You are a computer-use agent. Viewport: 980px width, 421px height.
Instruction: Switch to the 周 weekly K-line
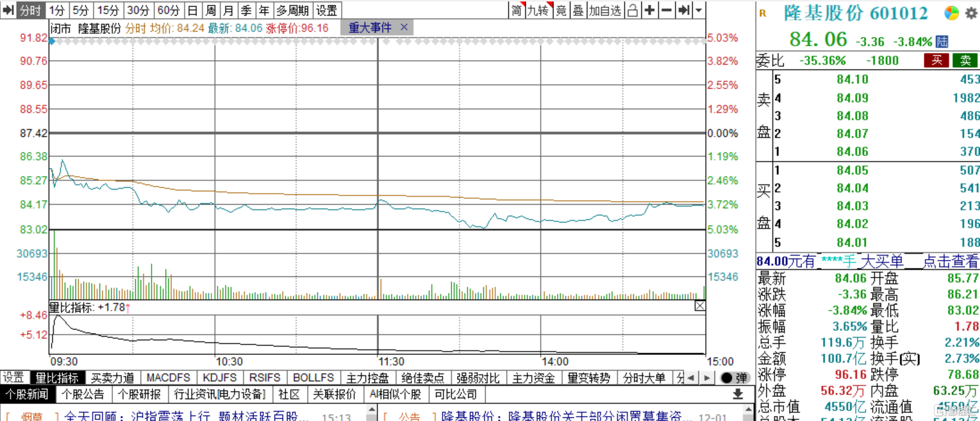(211, 10)
